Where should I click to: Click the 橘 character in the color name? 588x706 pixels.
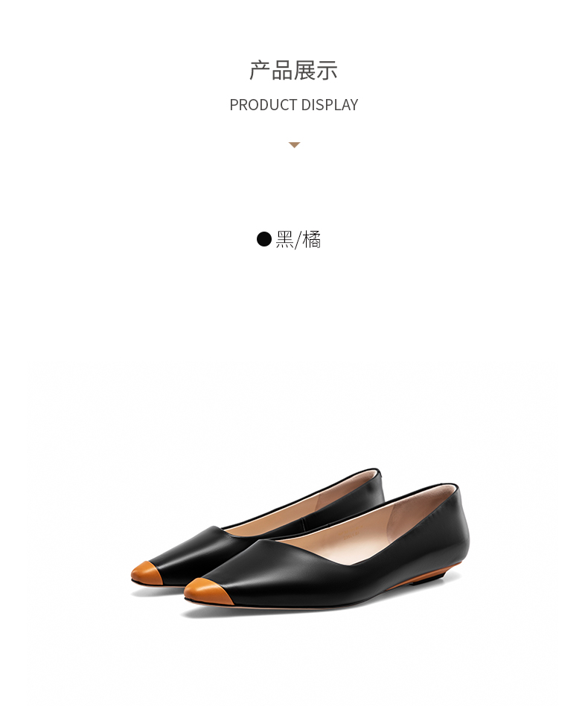pos(312,240)
